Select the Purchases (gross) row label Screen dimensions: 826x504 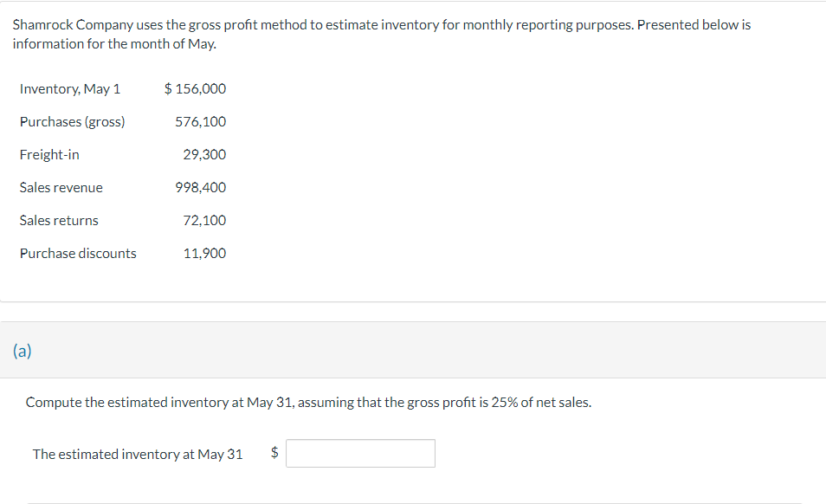(73, 121)
